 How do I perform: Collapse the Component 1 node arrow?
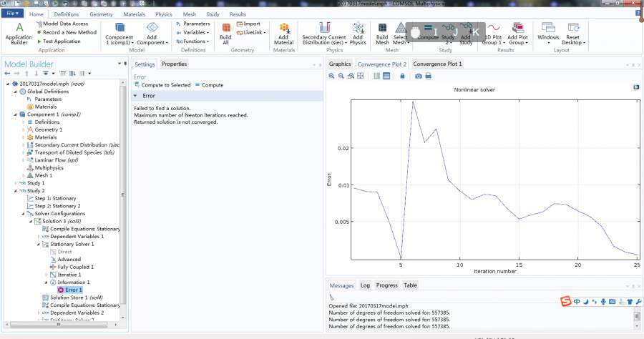click(x=16, y=114)
